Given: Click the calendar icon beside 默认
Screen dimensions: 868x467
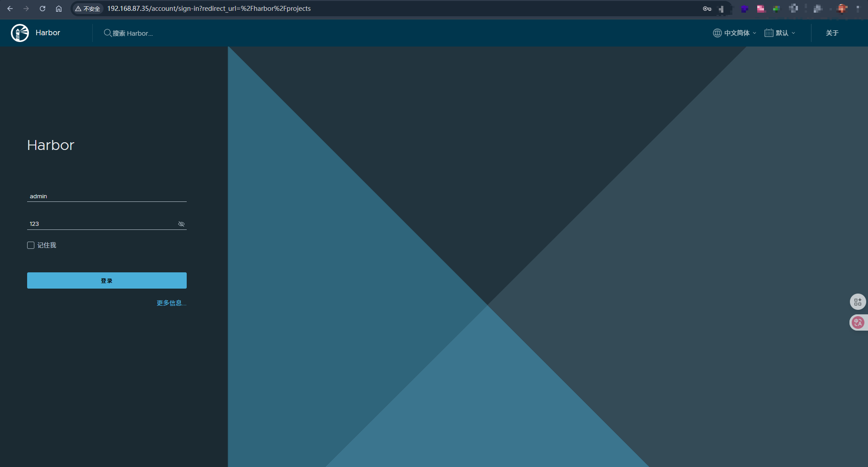Looking at the screenshot, I should coord(769,33).
